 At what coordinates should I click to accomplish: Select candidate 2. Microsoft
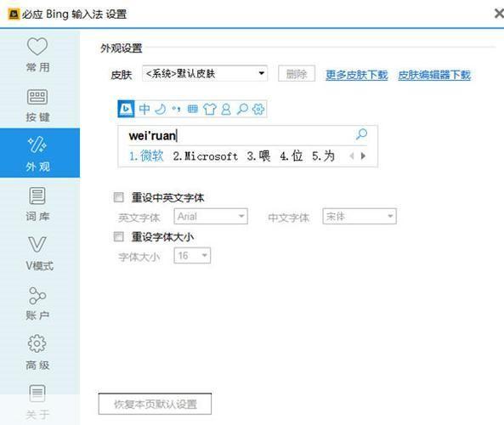click(206, 156)
